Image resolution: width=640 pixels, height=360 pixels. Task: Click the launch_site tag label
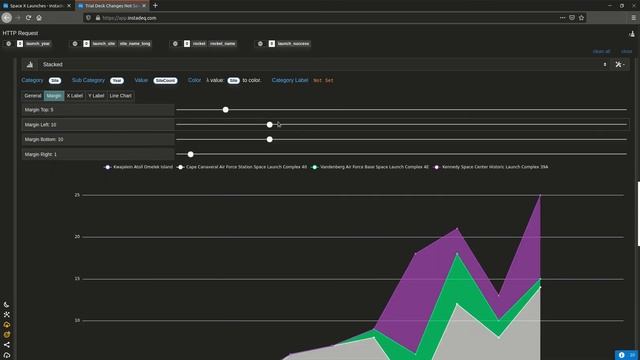point(104,44)
